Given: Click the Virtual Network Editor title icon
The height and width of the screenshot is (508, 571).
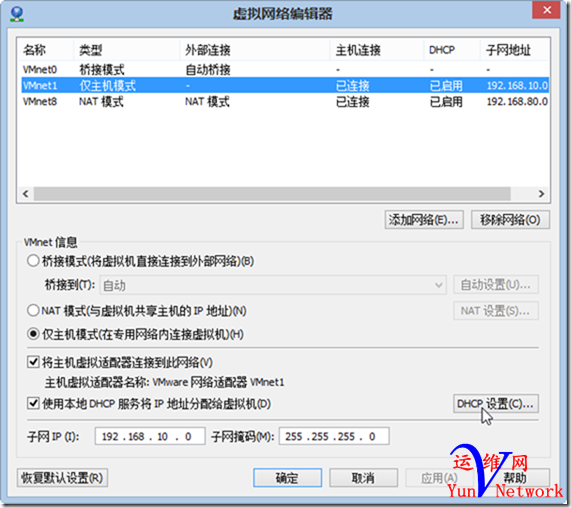Looking at the screenshot, I should click(17, 14).
